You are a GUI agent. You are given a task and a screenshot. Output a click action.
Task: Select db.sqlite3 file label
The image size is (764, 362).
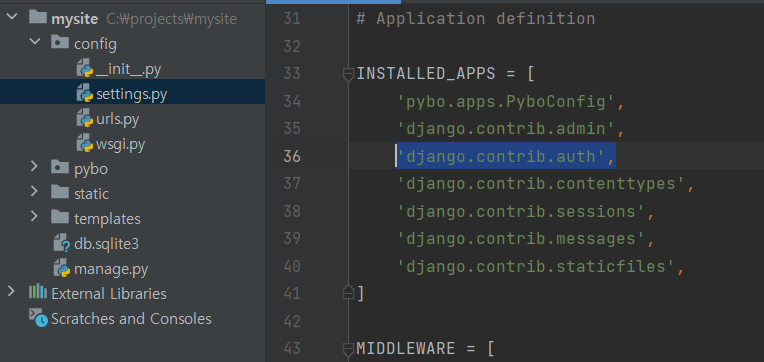(x=106, y=244)
